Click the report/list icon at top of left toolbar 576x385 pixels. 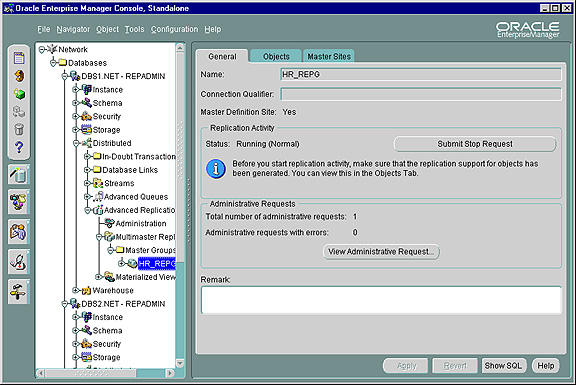(19, 58)
